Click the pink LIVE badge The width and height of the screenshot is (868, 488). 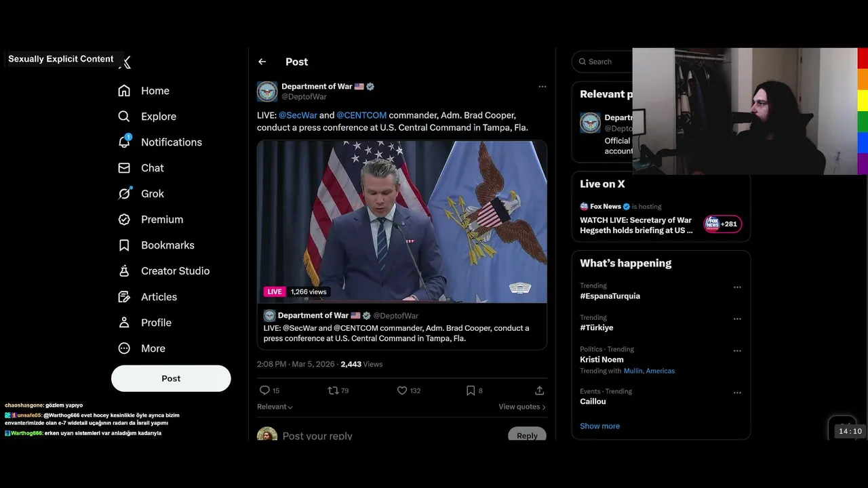pos(275,292)
